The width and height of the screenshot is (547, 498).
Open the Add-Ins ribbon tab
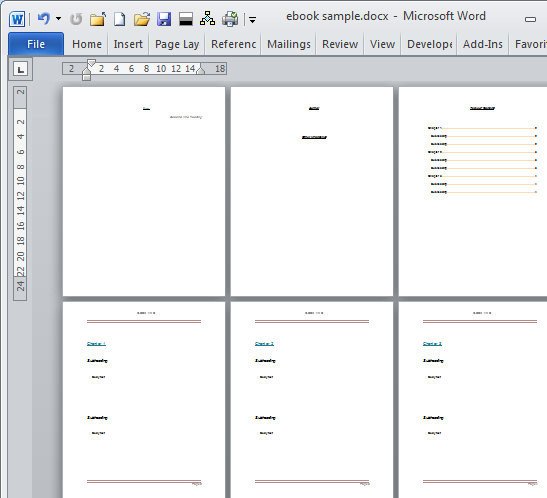point(483,44)
